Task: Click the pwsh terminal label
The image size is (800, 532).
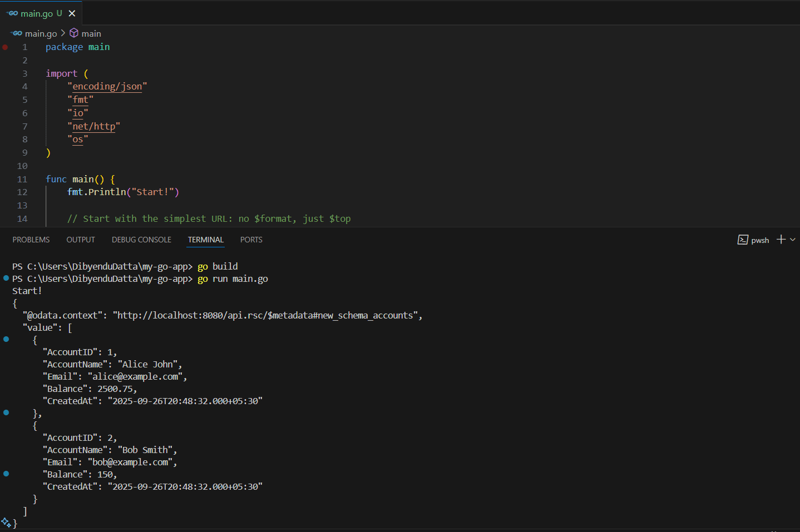Action: point(760,240)
